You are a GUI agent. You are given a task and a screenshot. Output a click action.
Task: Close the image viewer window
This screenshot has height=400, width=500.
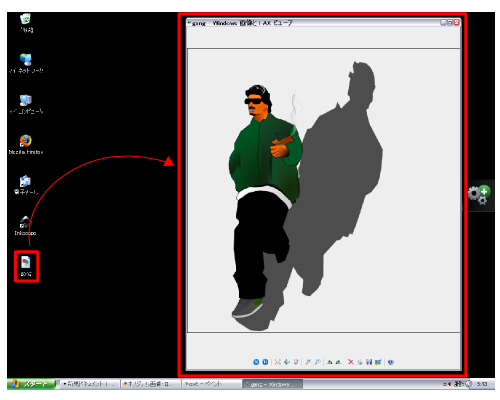tap(456, 22)
